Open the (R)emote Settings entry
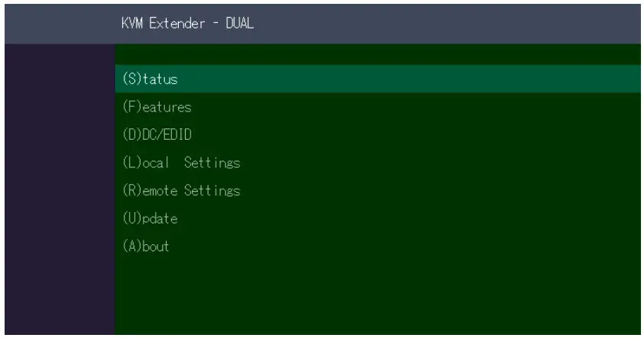Screen dimensions: 644x338 pyautogui.click(x=181, y=191)
